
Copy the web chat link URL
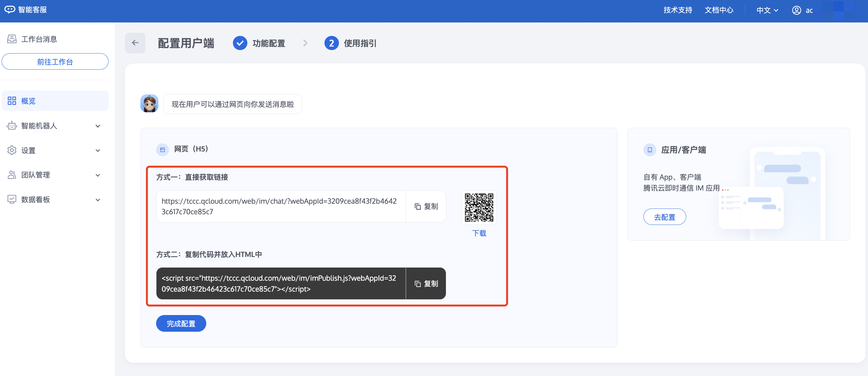click(426, 206)
